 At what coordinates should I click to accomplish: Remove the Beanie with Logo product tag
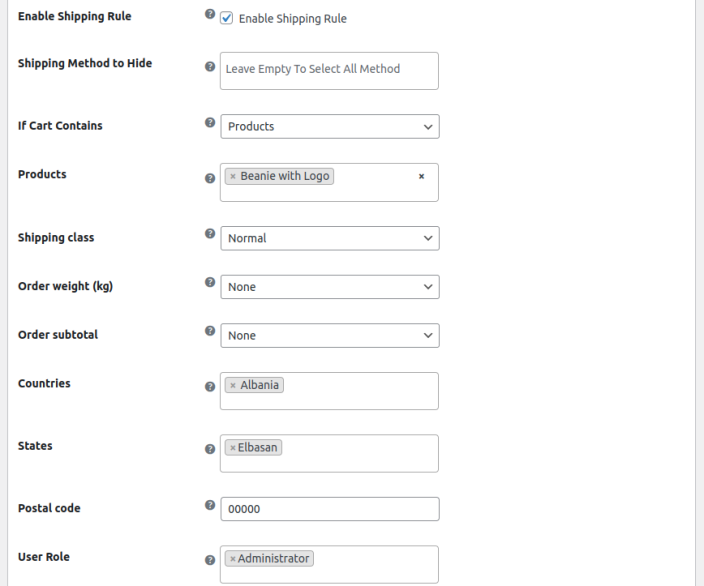click(x=233, y=177)
